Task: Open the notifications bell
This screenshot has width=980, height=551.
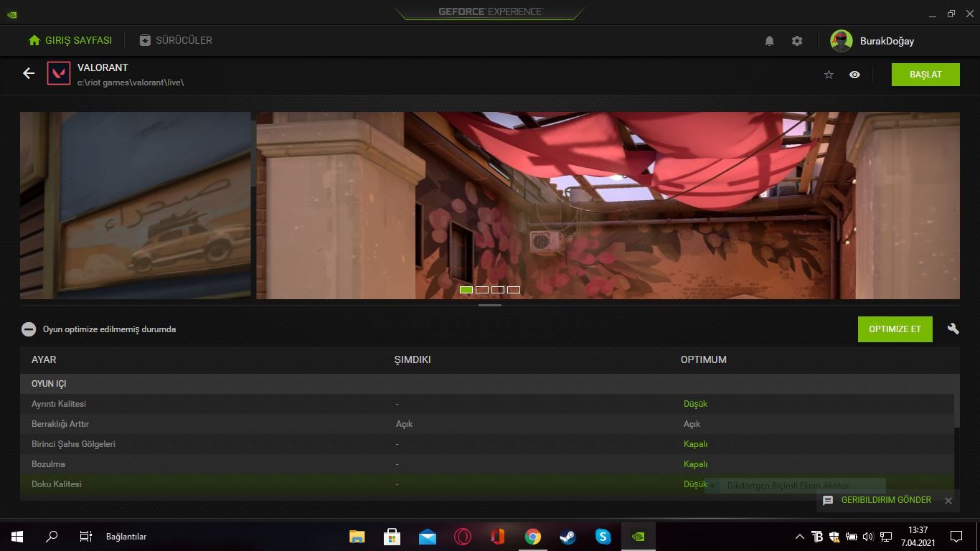Action: (x=769, y=41)
